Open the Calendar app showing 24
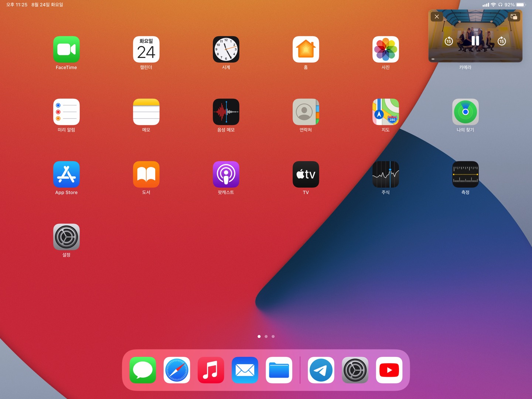This screenshot has height=399, width=532. tap(146, 50)
